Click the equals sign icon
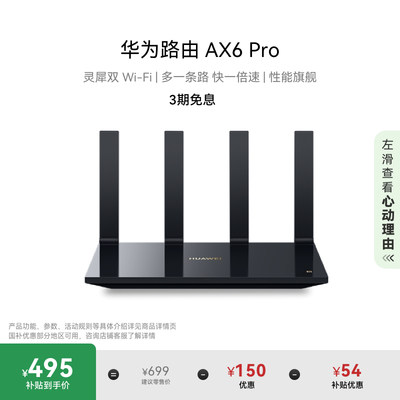The height and width of the screenshot is (400, 400). coord(113,374)
